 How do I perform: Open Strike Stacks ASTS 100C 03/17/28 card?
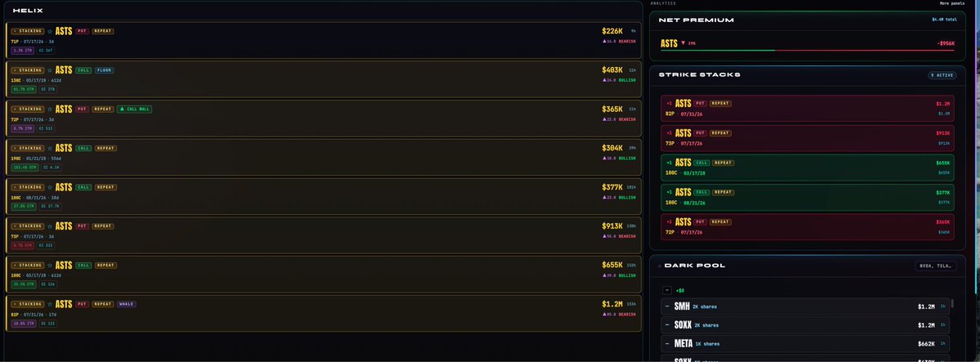(808, 168)
